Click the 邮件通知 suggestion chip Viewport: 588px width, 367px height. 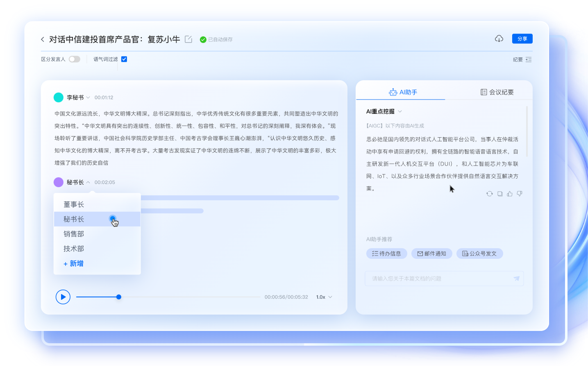(431, 254)
